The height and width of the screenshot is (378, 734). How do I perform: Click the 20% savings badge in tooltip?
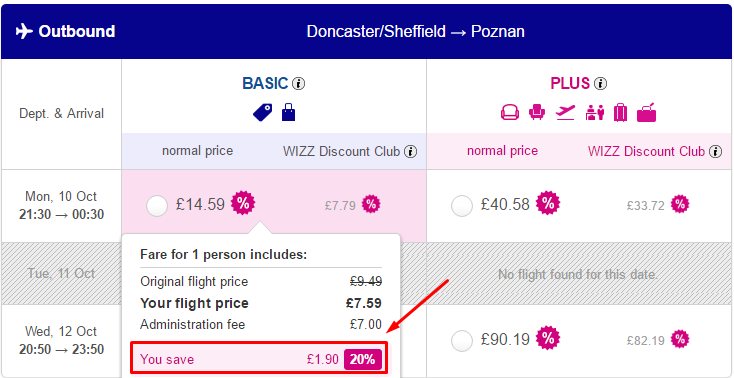(363, 359)
